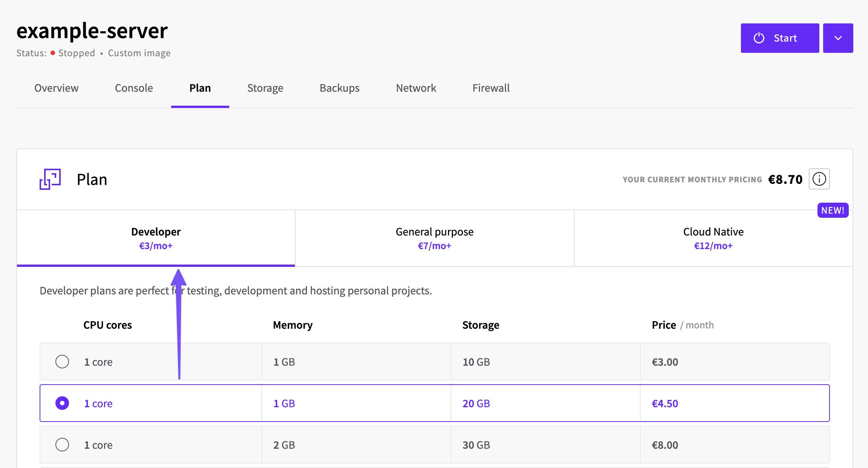Click the power icon in Start button

[759, 38]
